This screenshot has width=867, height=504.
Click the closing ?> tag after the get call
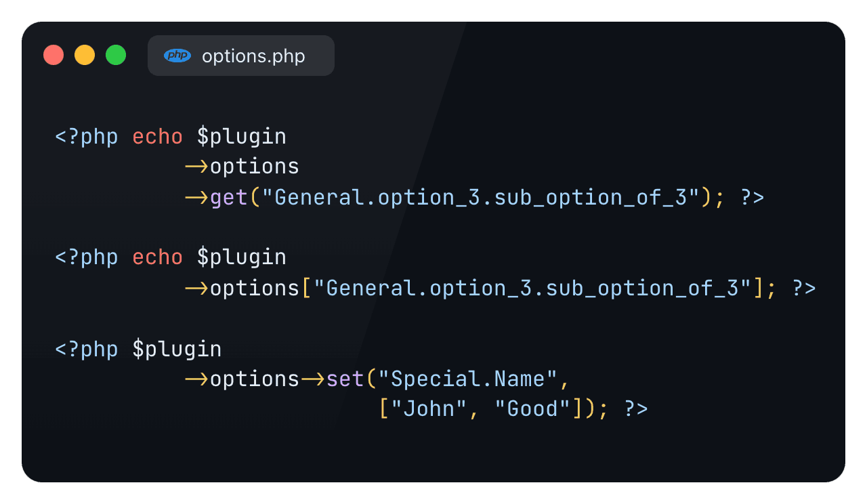(752, 197)
